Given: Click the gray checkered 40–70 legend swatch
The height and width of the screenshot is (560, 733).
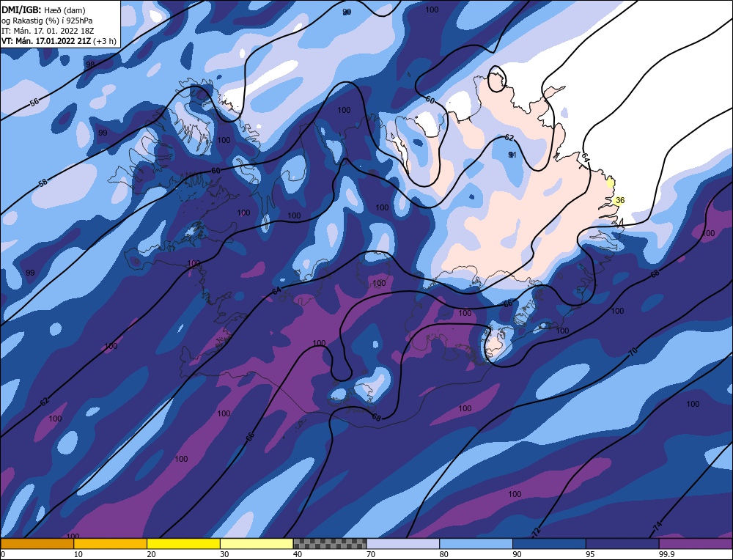Looking at the screenshot, I should tap(330, 543).
